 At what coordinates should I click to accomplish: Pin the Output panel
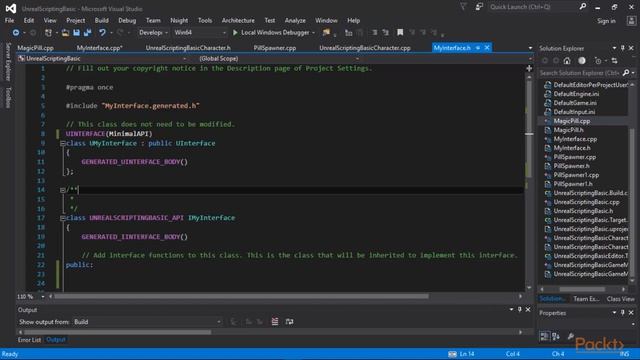click(x=519, y=309)
